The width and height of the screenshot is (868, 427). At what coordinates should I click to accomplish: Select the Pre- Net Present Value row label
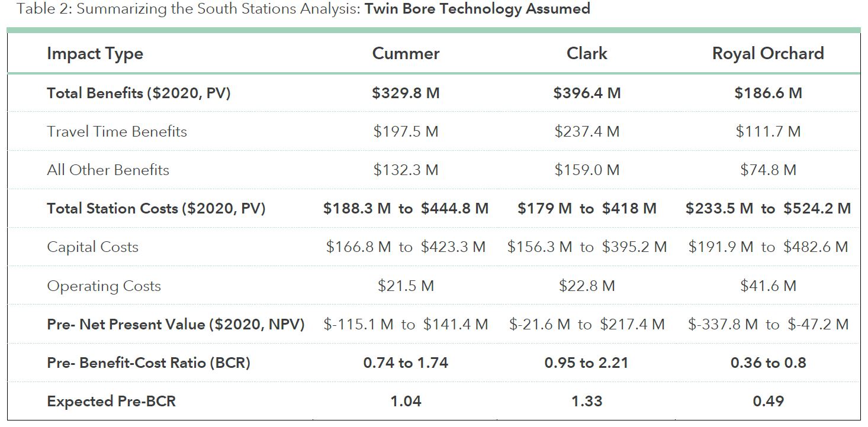[175, 324]
